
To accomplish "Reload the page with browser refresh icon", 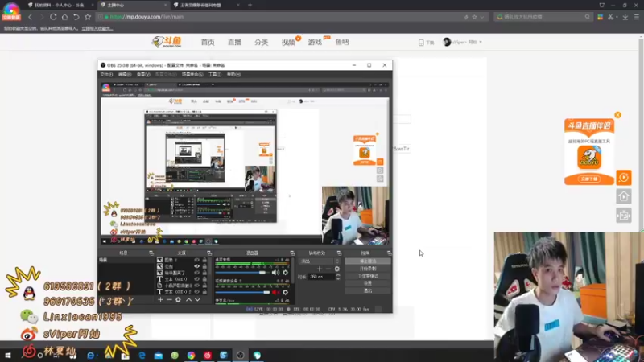I will pyautogui.click(x=53, y=17).
